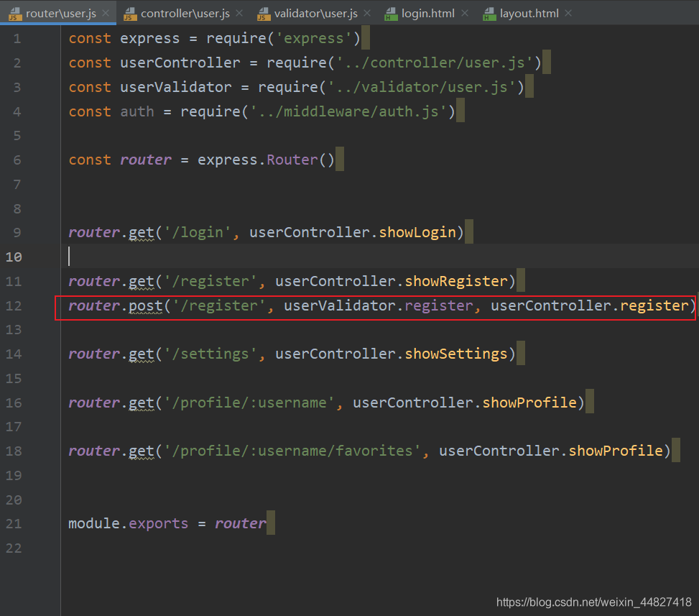This screenshot has width=699, height=616.
Task: Open the validator\user.js tab
Action: (315, 14)
